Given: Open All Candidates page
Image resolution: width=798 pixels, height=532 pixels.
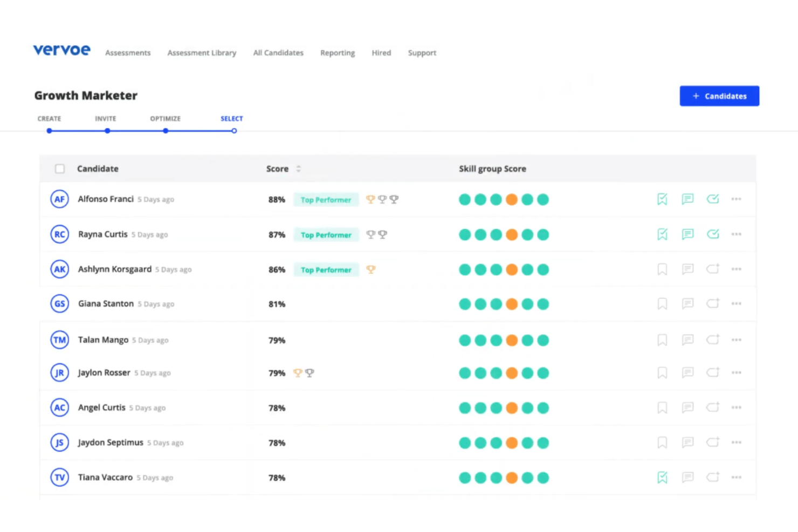Looking at the screenshot, I should point(278,53).
